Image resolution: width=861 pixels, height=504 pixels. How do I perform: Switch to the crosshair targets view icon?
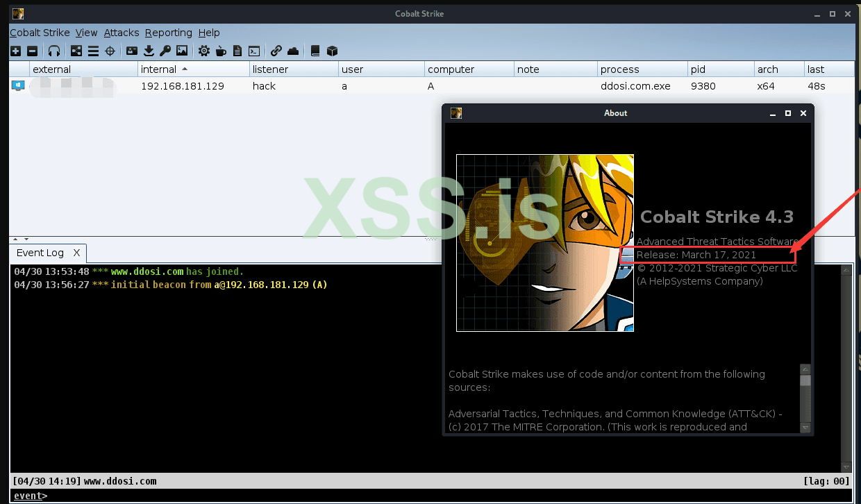(x=110, y=51)
